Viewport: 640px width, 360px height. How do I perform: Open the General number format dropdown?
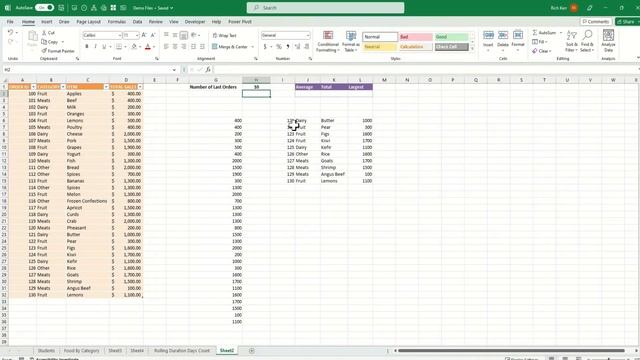point(308,36)
